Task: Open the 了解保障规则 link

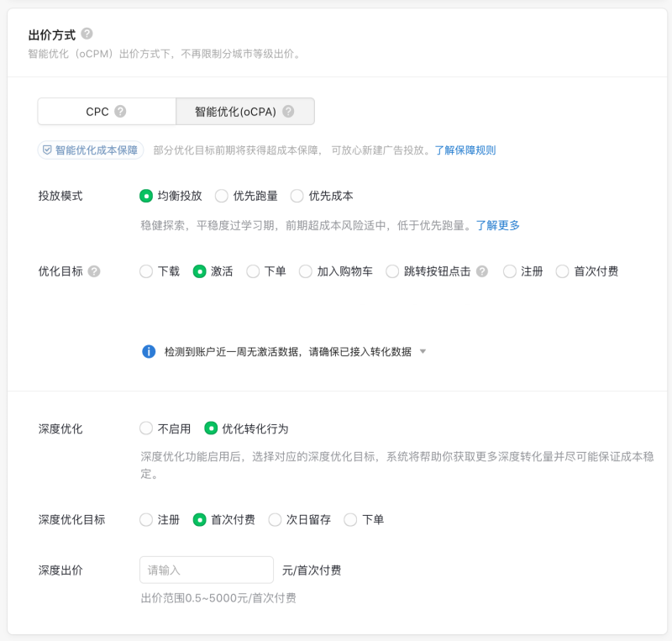Action: pyautogui.click(x=465, y=150)
